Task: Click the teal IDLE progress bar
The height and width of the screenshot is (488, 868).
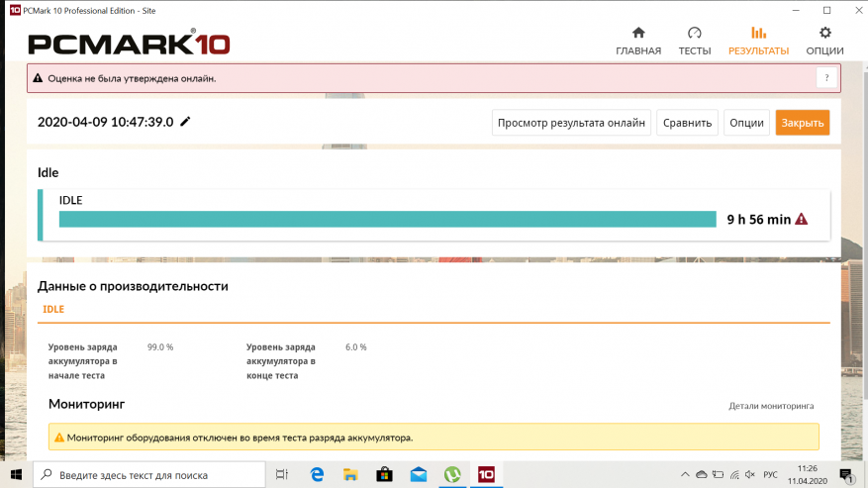Action: pos(388,220)
